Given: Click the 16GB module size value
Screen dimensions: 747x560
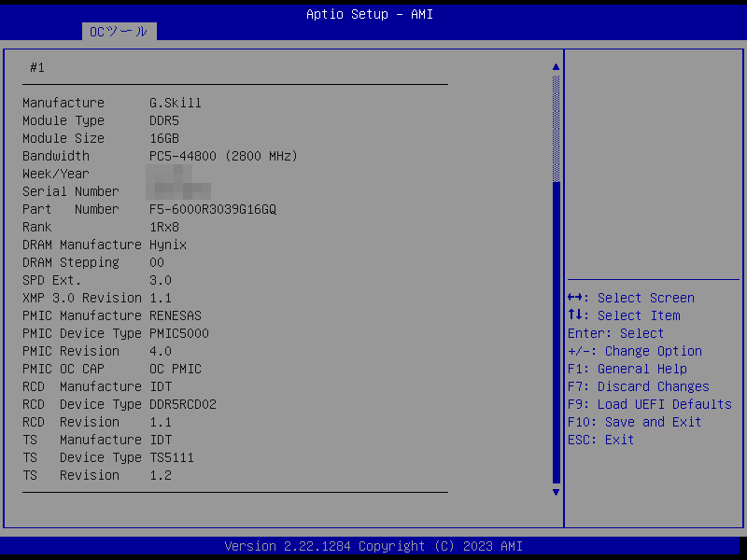Looking at the screenshot, I should (164, 138).
